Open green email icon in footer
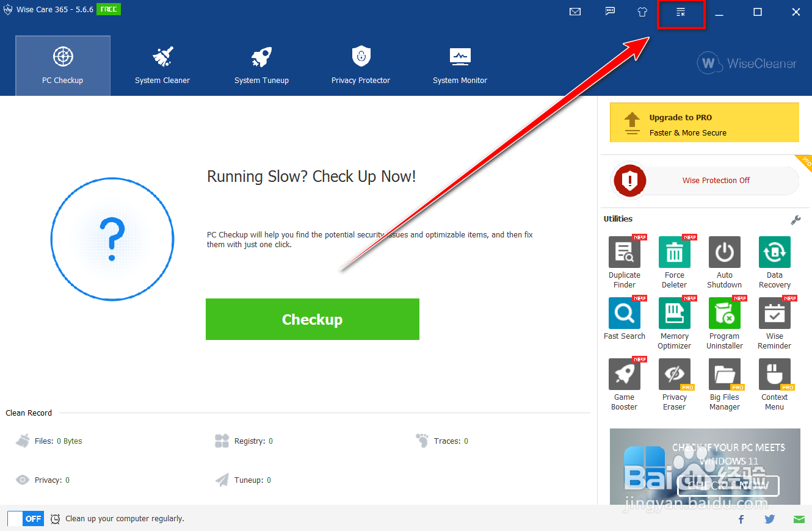The image size is (812, 531). [799, 519]
